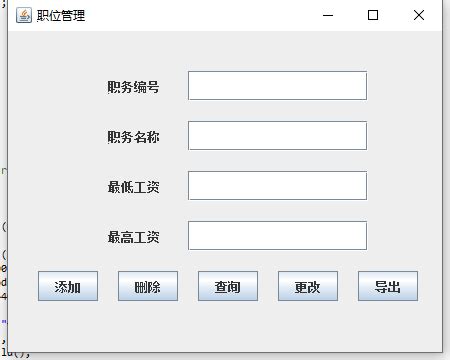450x360 pixels.
Task: Click the 添加 button
Action: pyautogui.click(x=68, y=286)
